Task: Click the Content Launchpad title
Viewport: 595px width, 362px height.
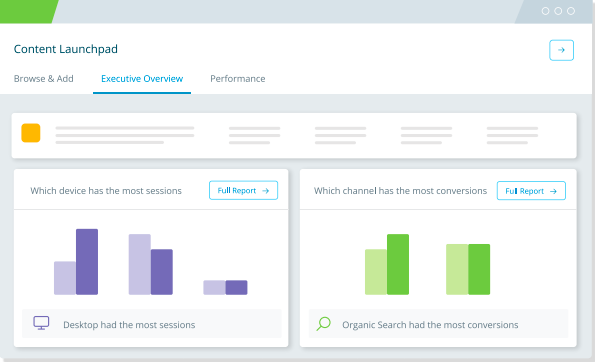Action: pos(66,49)
